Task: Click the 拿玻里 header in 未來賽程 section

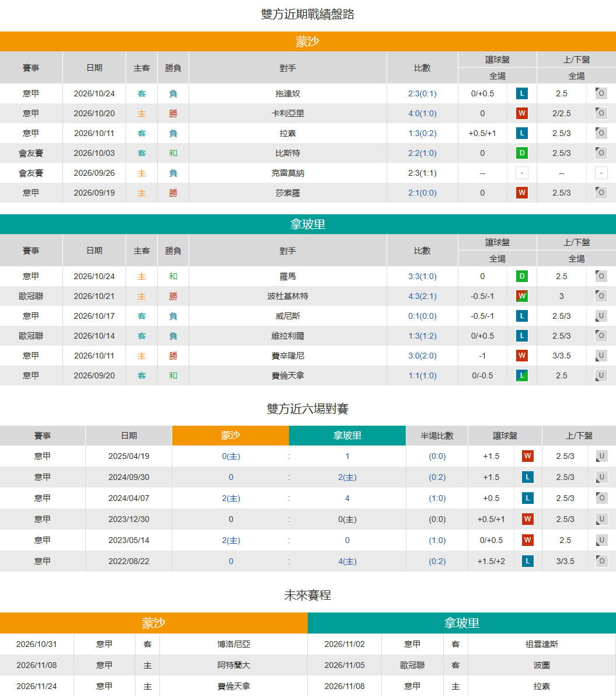Action: 461,623
